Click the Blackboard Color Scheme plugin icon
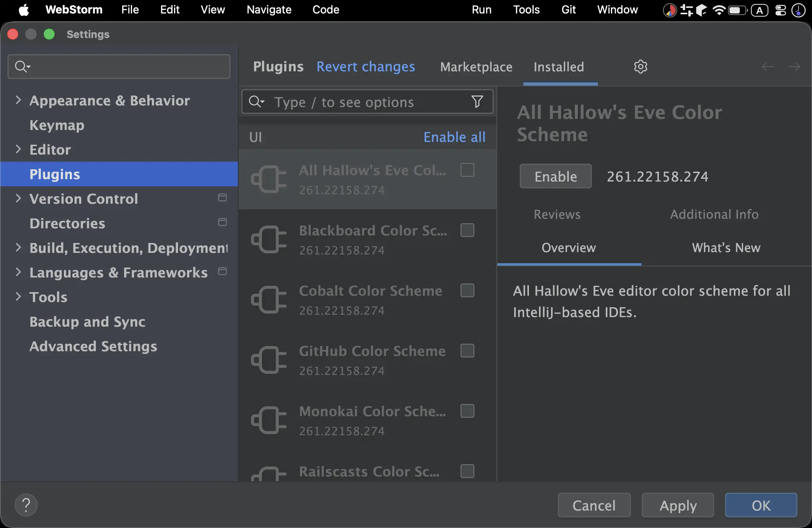This screenshot has height=528, width=812. click(269, 239)
